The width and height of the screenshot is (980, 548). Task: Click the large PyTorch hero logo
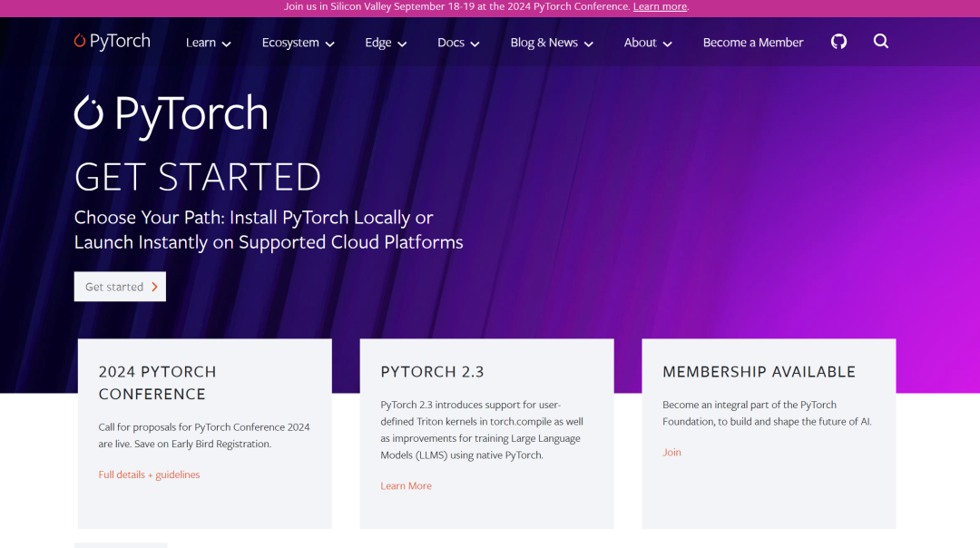171,115
